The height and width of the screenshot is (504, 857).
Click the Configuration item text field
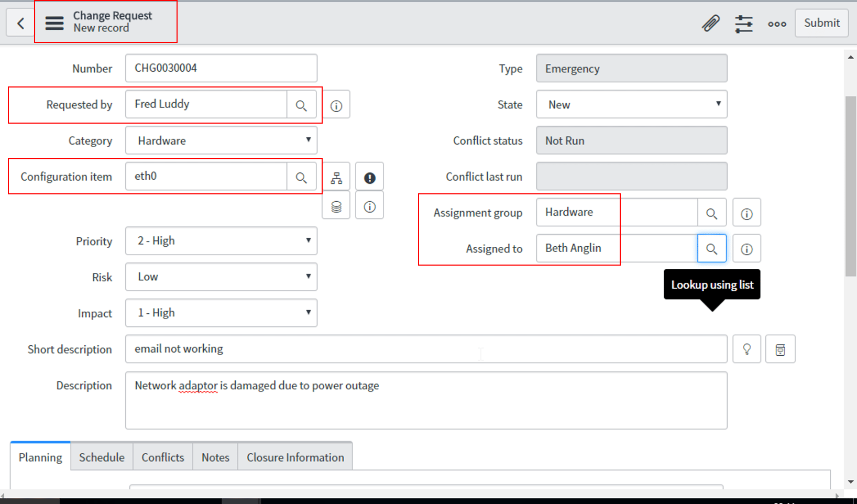(x=206, y=177)
